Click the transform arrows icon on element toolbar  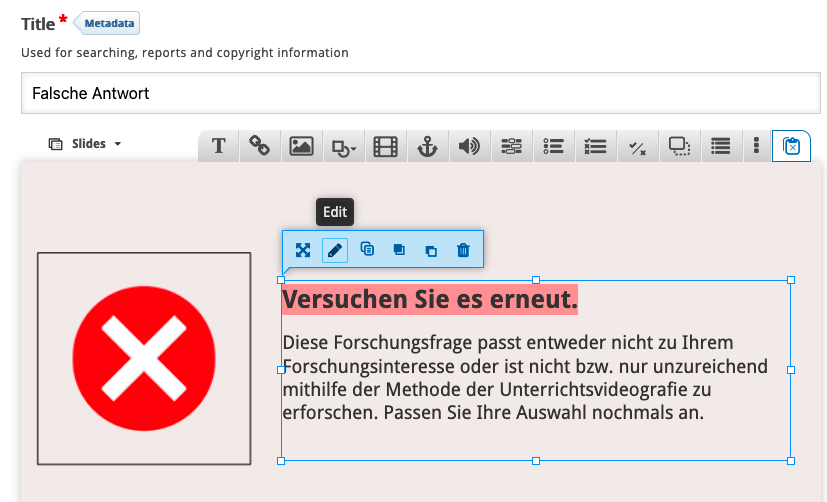(x=303, y=250)
